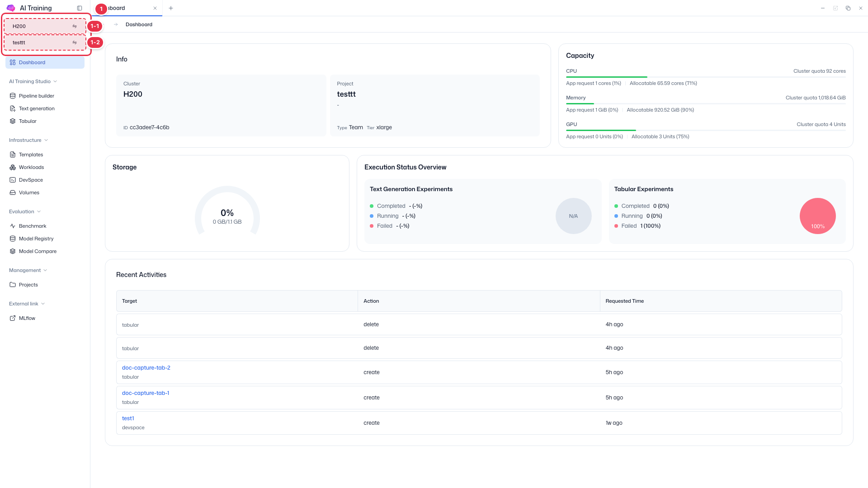Collapse the External link section
The image size is (868, 488).
pos(27,304)
